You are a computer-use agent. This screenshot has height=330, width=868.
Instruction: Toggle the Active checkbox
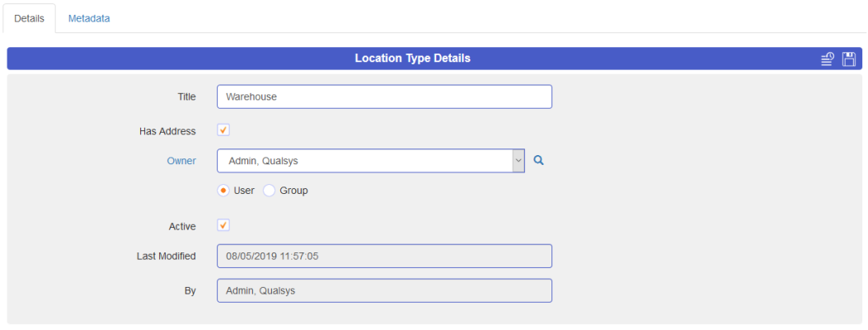point(223,225)
